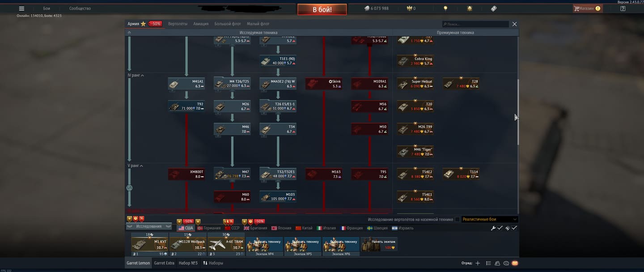Open the Реалистичные бои game mode dropdown
The width and height of the screenshot is (644, 272).
[x=490, y=220]
